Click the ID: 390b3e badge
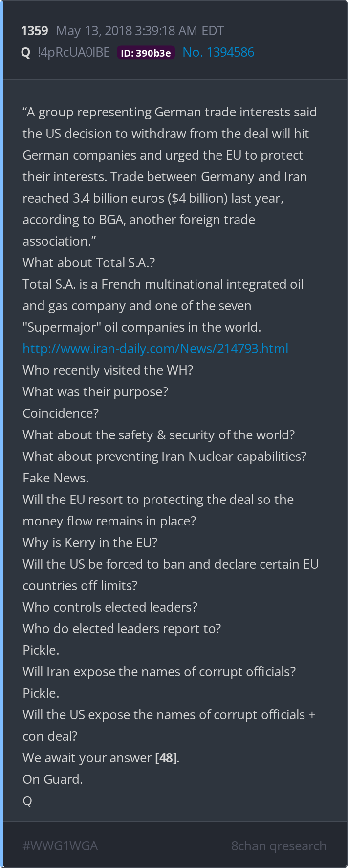 click(x=146, y=53)
